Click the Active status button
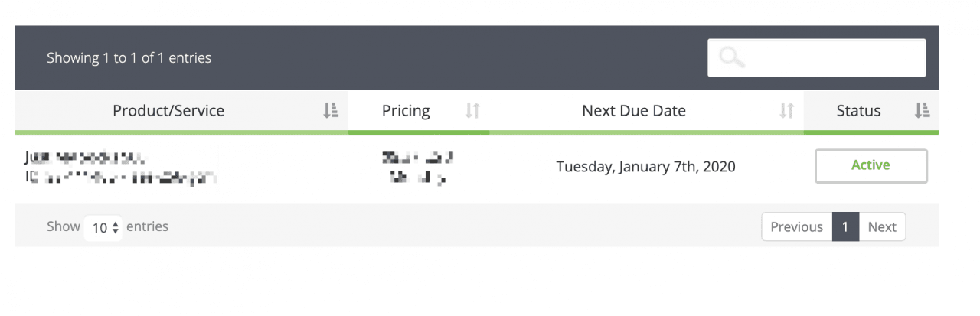The height and width of the screenshot is (316, 980). click(871, 165)
